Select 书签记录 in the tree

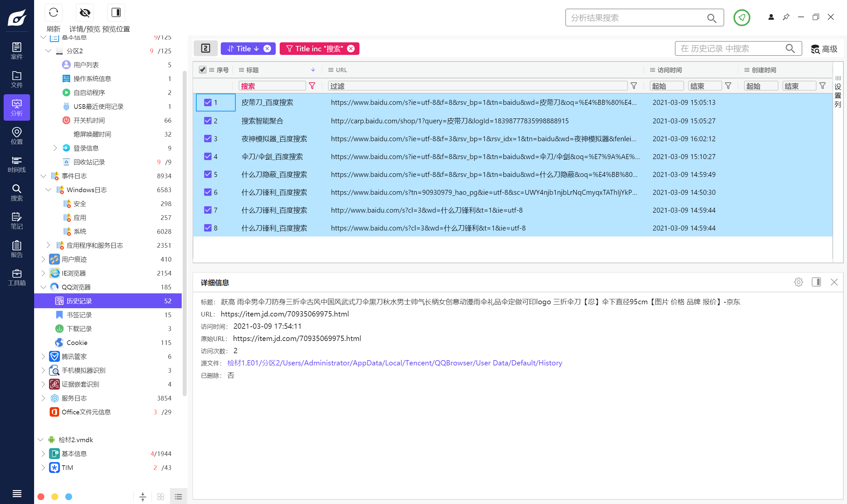(x=79, y=315)
